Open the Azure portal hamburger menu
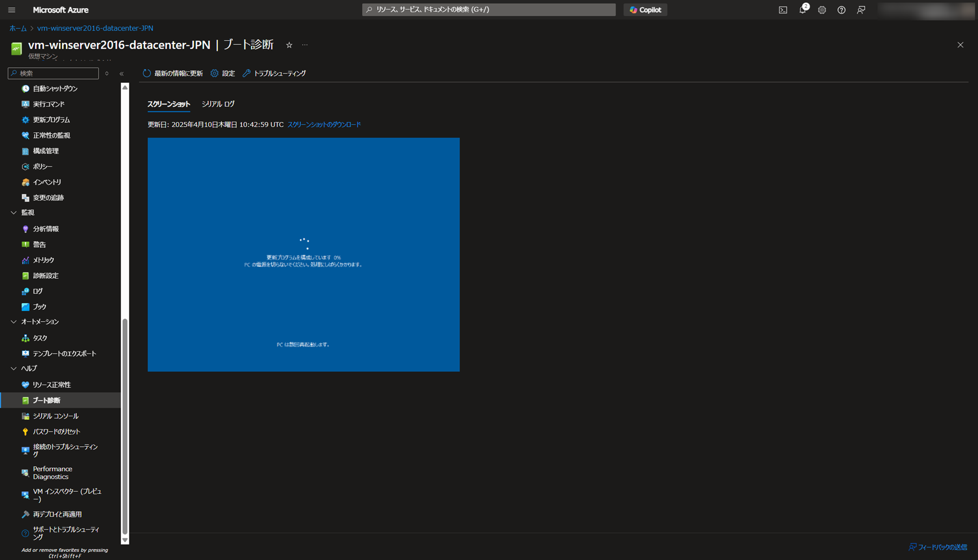Viewport: 978px width, 560px height. (x=12, y=10)
